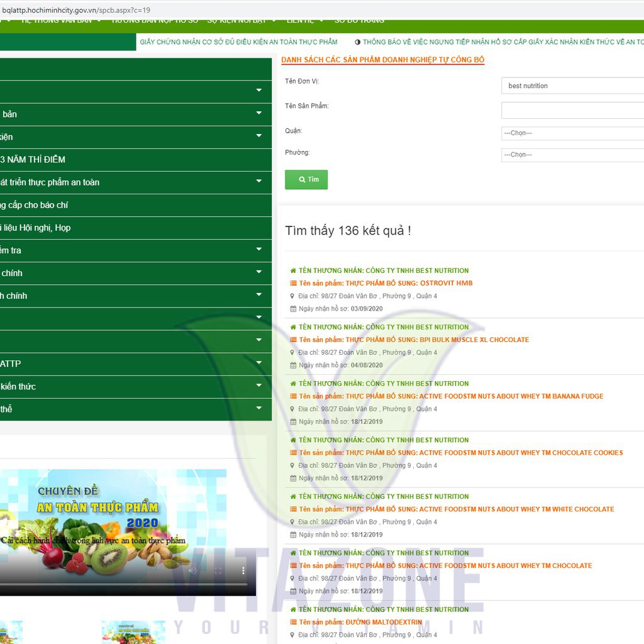The width and height of the screenshot is (644, 644).
Task: Open the Phường dropdown selector
Action: click(x=572, y=155)
